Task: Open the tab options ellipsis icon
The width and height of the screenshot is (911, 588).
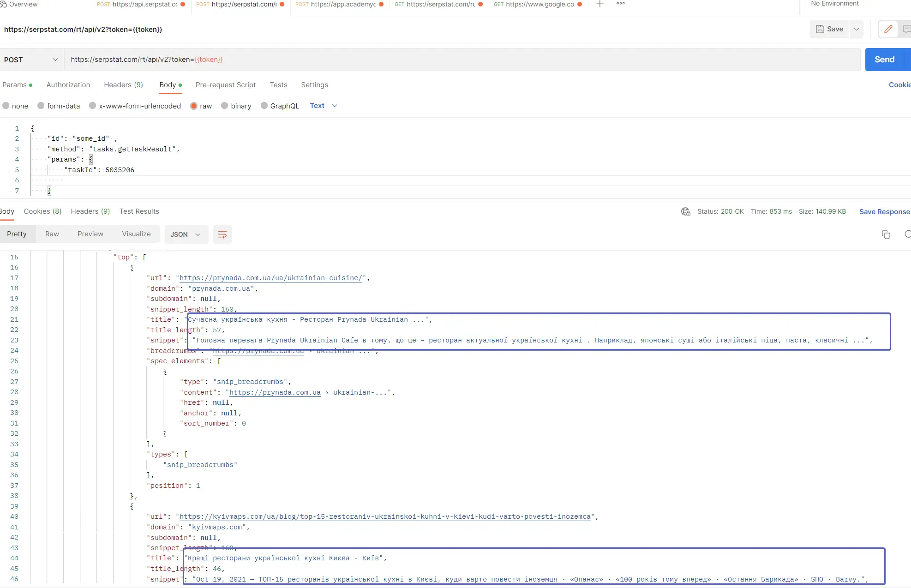Action: pos(621,4)
